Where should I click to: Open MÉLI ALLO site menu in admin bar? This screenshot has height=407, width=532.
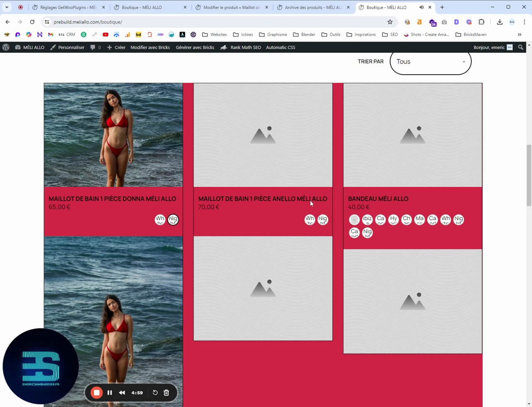tap(30, 47)
